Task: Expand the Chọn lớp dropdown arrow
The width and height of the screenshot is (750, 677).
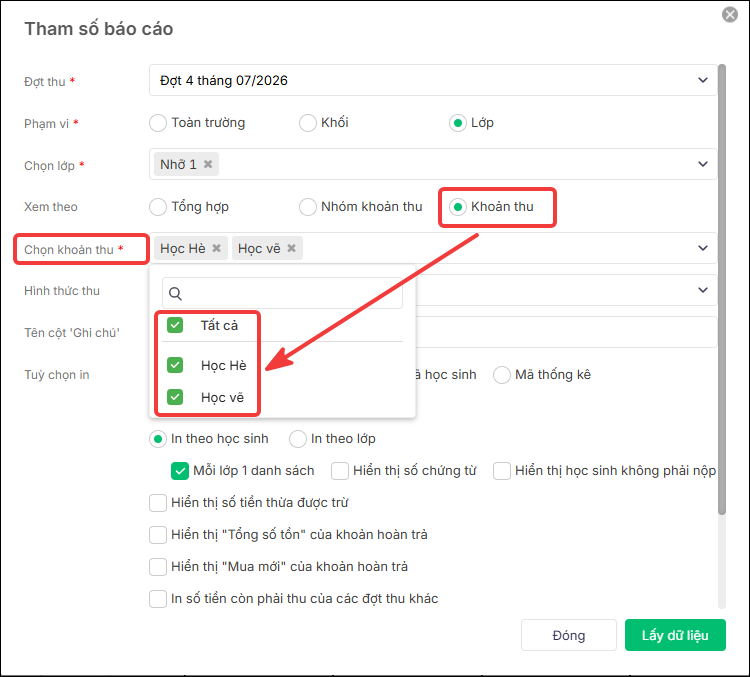Action: [x=702, y=164]
